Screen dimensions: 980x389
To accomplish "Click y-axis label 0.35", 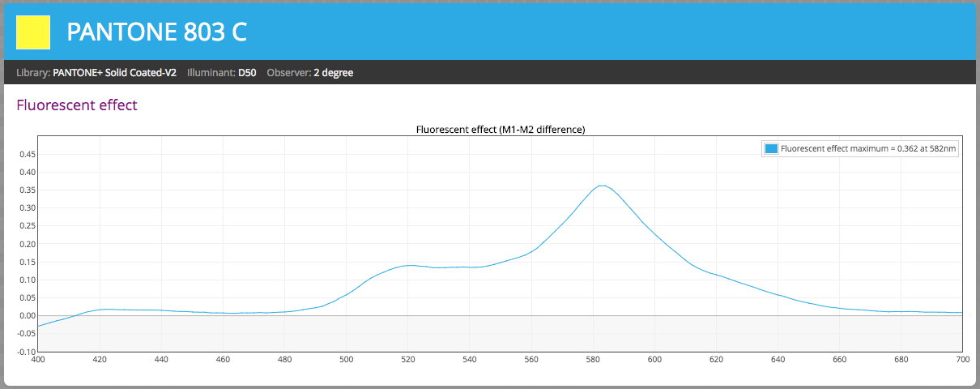I will click(x=27, y=190).
